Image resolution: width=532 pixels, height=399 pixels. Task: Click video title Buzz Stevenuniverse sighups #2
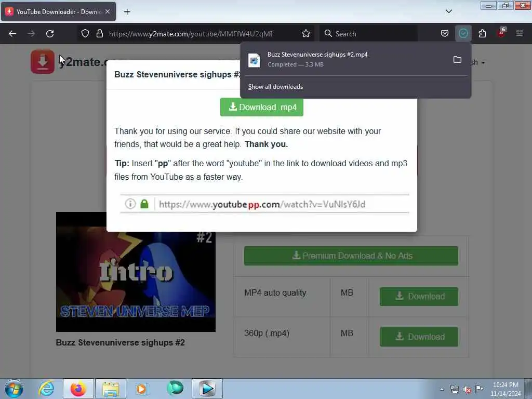pos(121,343)
